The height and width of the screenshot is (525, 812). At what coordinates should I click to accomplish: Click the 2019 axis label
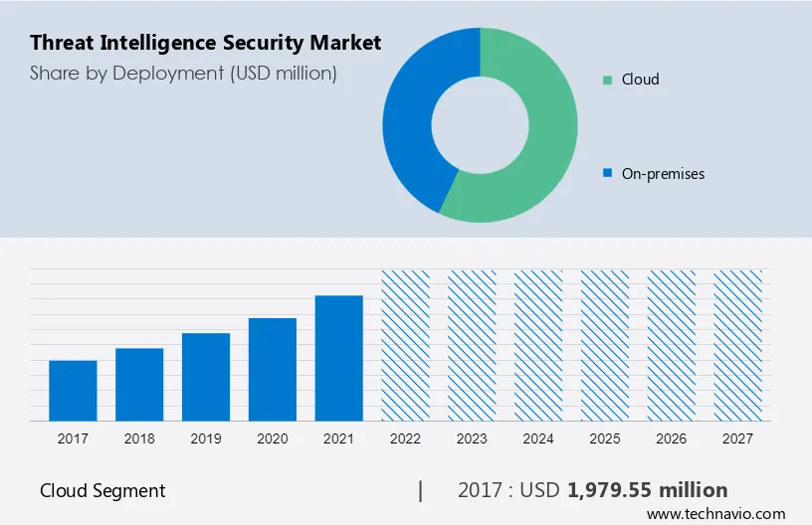[x=206, y=438]
